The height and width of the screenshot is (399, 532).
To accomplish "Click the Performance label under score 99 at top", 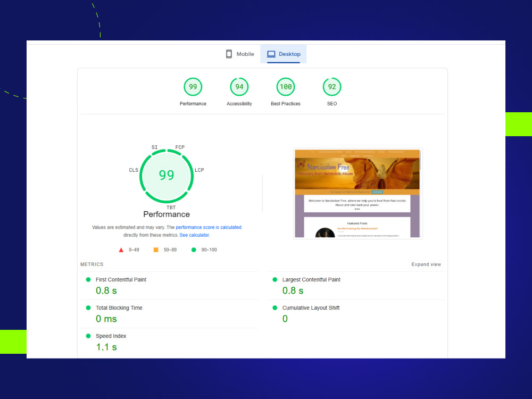I will [193, 104].
